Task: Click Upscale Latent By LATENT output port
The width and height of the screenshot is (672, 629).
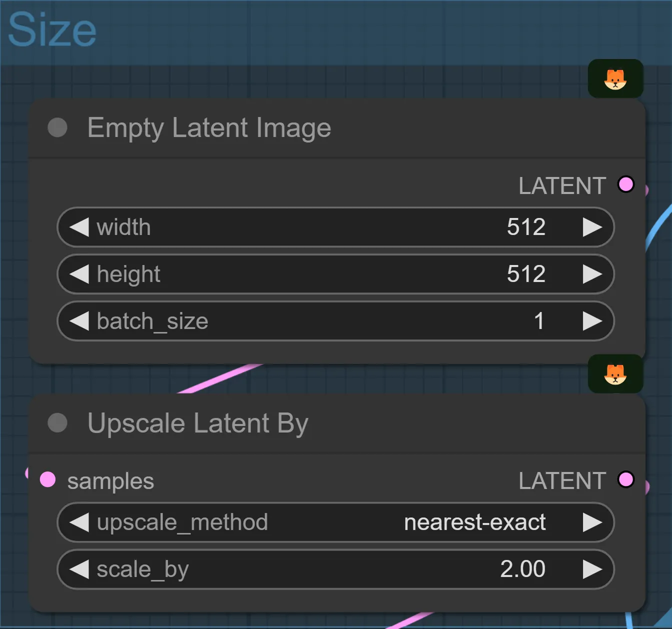Action: click(x=626, y=479)
